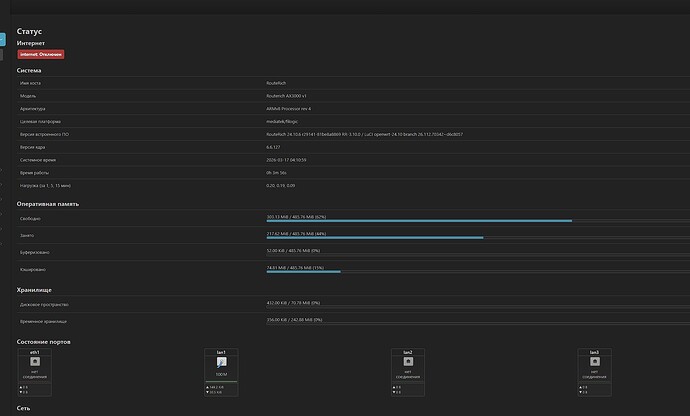The width and height of the screenshot is (690, 416).
Task: Click the temporary storage usage bar
Action: (x=478, y=324)
